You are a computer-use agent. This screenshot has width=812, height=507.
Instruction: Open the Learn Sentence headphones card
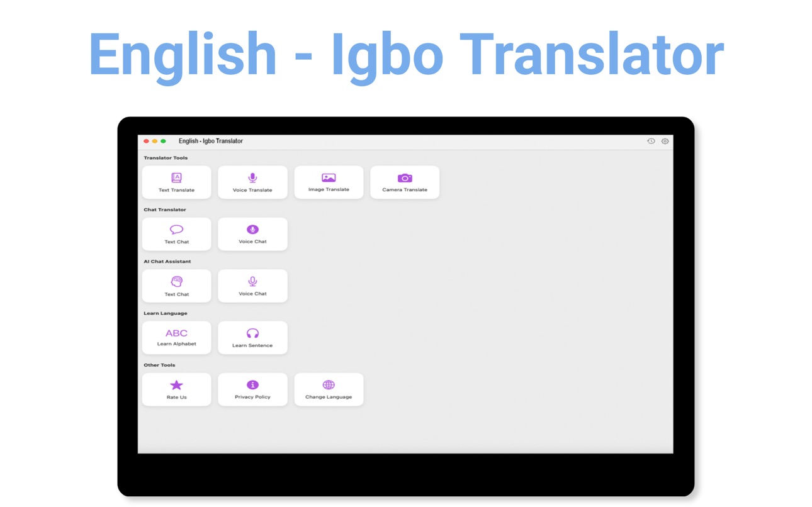pos(252,338)
